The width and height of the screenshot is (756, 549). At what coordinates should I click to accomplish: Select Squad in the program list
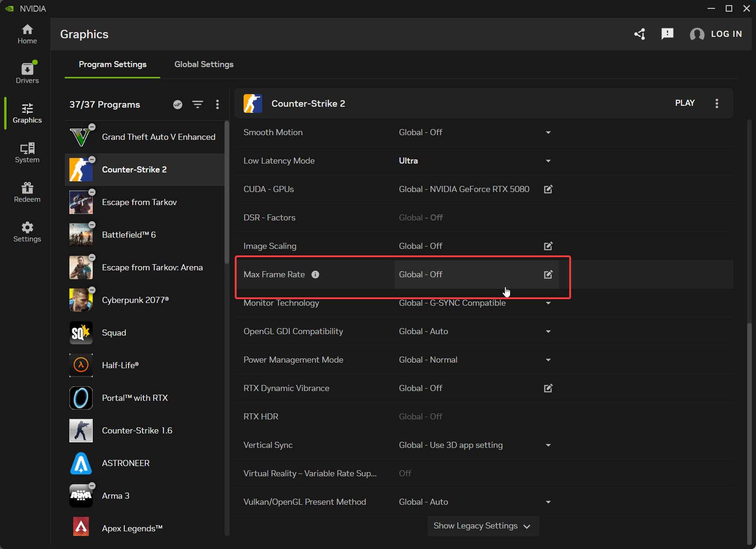click(144, 333)
